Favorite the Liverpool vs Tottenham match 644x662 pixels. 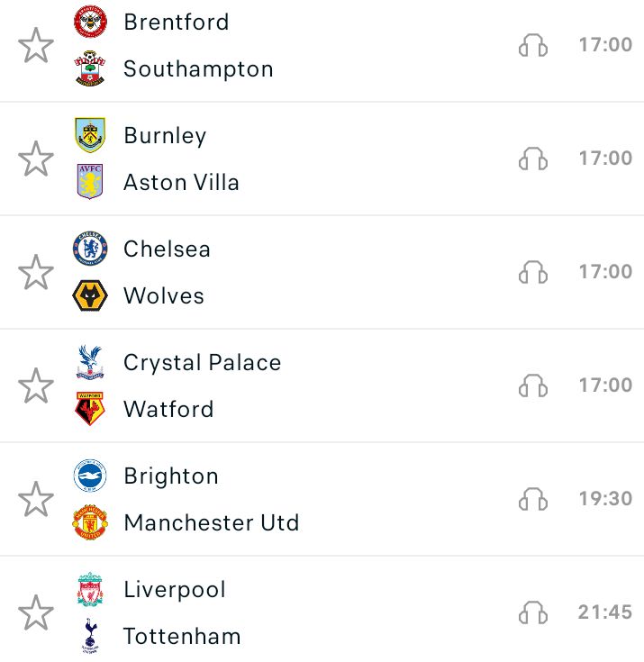[36, 612]
